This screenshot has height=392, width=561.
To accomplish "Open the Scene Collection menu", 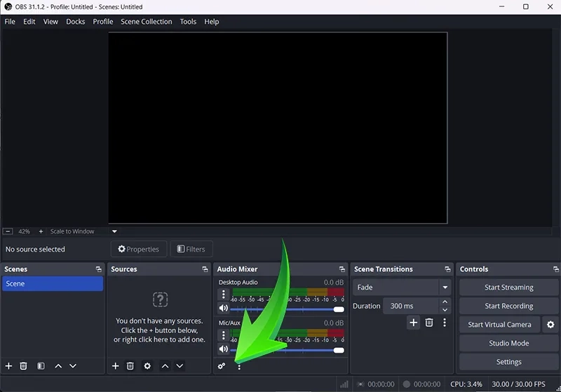I will point(146,22).
